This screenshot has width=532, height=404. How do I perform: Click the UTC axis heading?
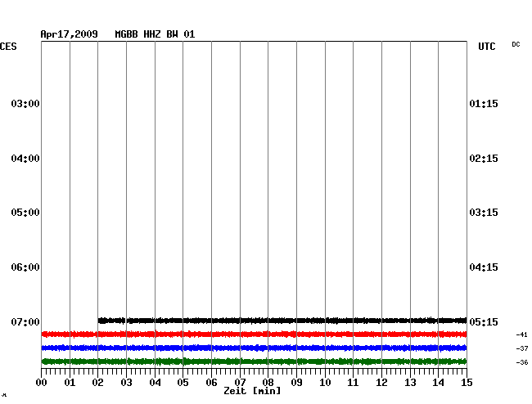click(487, 47)
